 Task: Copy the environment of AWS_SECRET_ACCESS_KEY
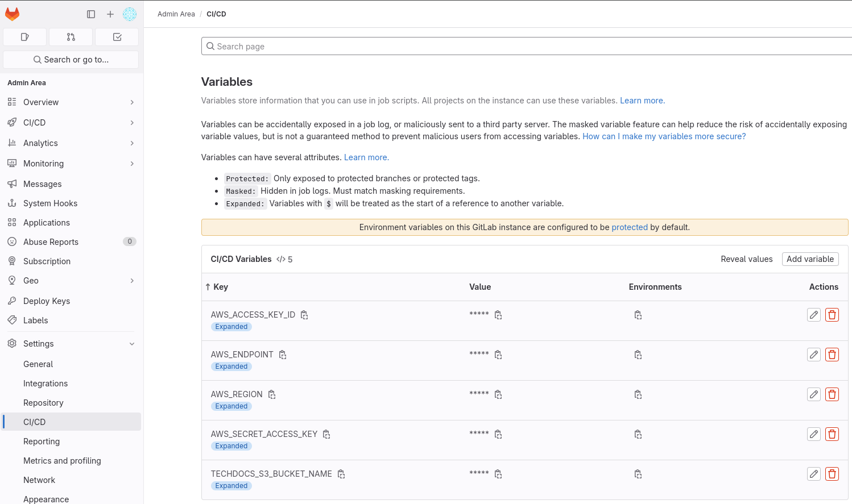pos(638,434)
